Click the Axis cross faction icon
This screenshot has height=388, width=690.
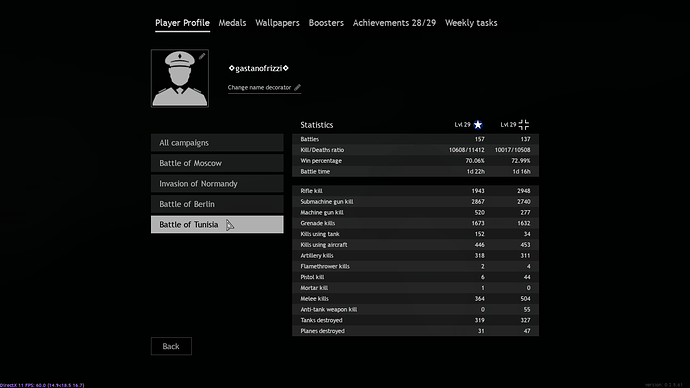(x=524, y=125)
